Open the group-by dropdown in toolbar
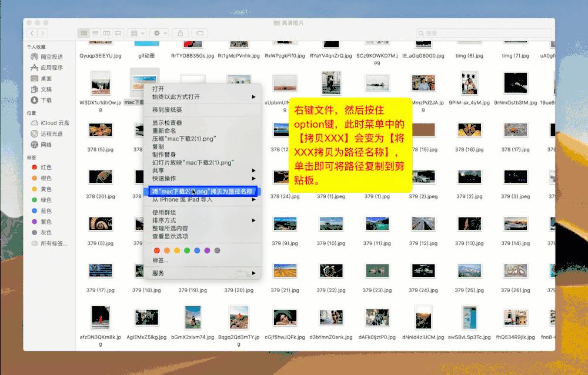The height and width of the screenshot is (375, 588). point(137,33)
